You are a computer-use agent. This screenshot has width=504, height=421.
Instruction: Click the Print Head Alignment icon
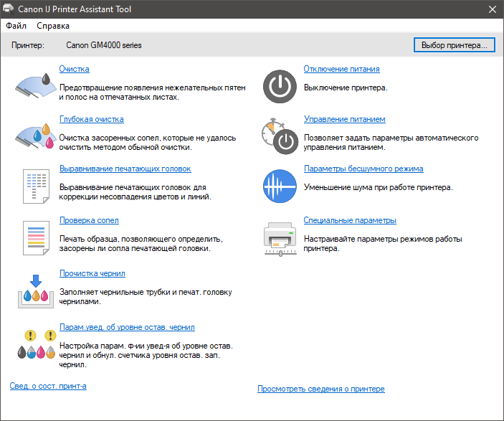click(x=34, y=184)
